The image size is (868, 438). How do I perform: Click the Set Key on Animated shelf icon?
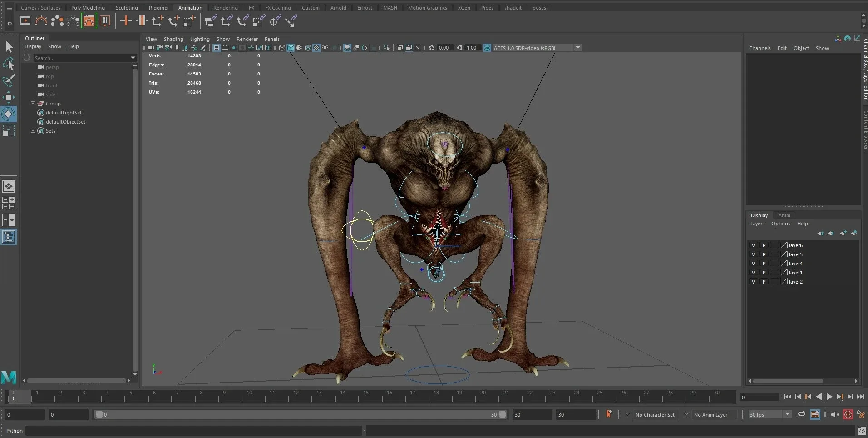[x=142, y=20]
